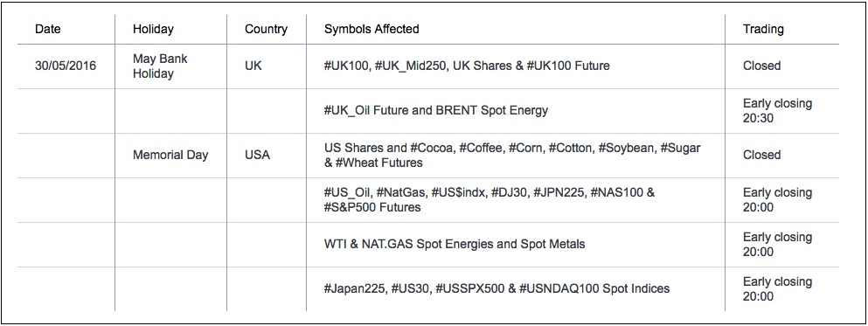Select the UK country cell
868x326 pixels.
pyautogui.click(x=253, y=66)
